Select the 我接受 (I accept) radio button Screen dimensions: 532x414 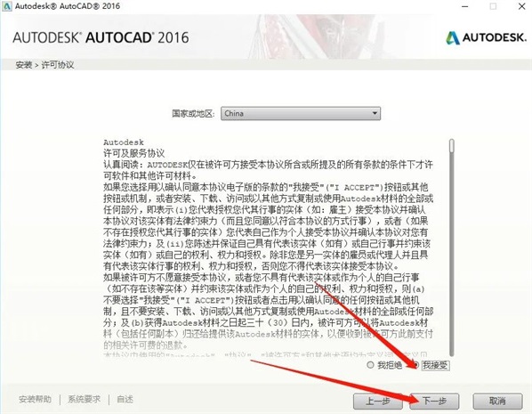tap(415, 365)
